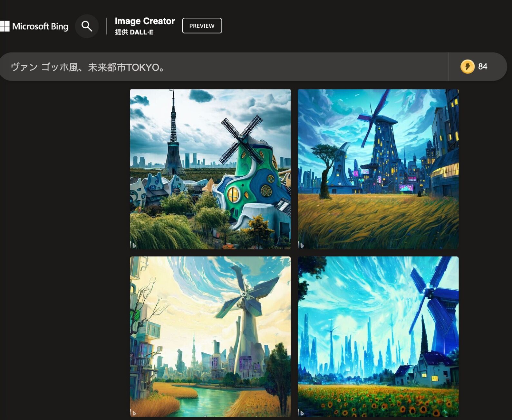Open search via magnifying glass icon
Viewport: 512px width, 420px height.
pyautogui.click(x=87, y=26)
